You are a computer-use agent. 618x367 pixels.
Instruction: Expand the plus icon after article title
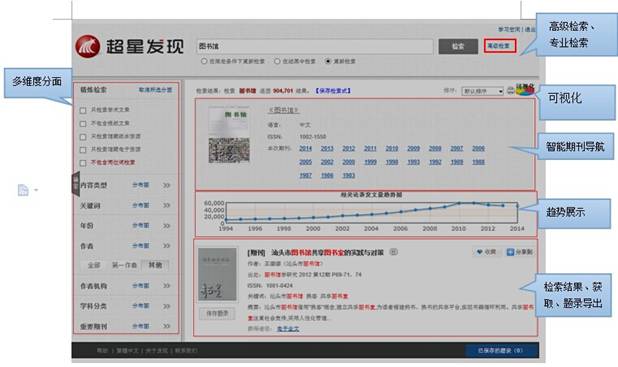point(393,252)
